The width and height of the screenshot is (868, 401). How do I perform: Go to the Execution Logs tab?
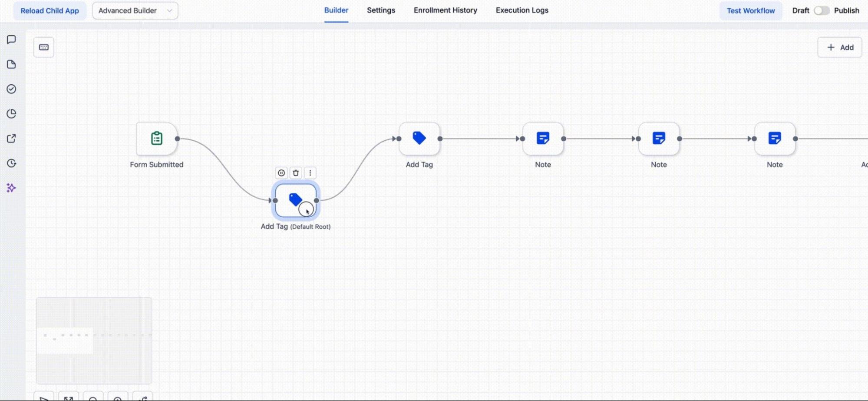pos(522,10)
